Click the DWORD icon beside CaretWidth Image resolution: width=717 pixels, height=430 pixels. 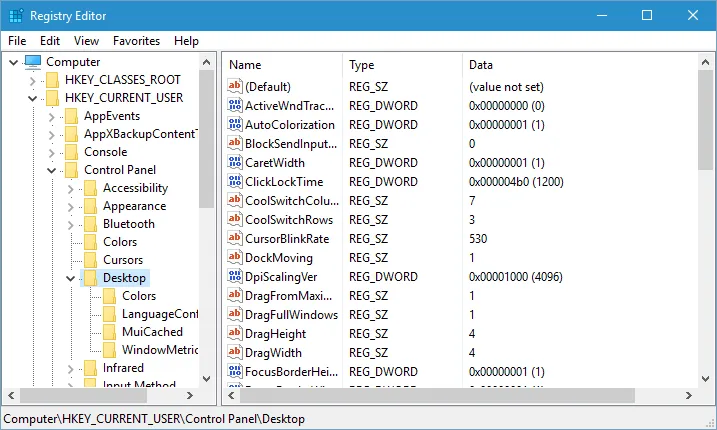point(235,162)
